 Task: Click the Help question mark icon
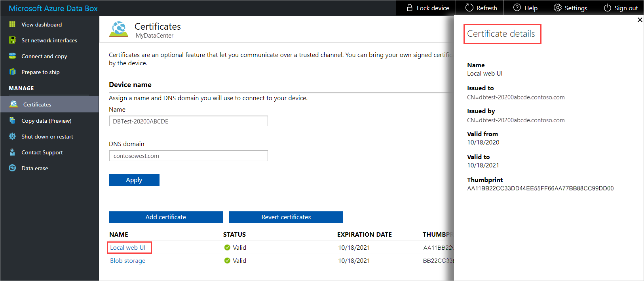pyautogui.click(x=517, y=8)
